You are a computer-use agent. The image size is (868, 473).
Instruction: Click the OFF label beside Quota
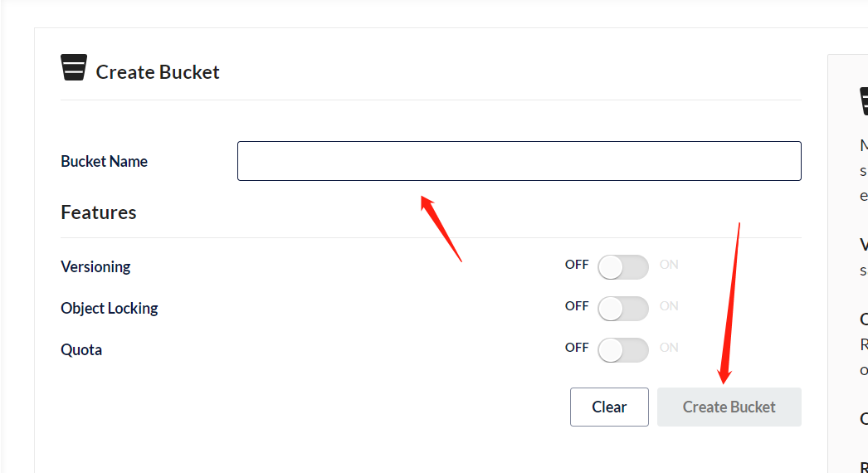[577, 348]
